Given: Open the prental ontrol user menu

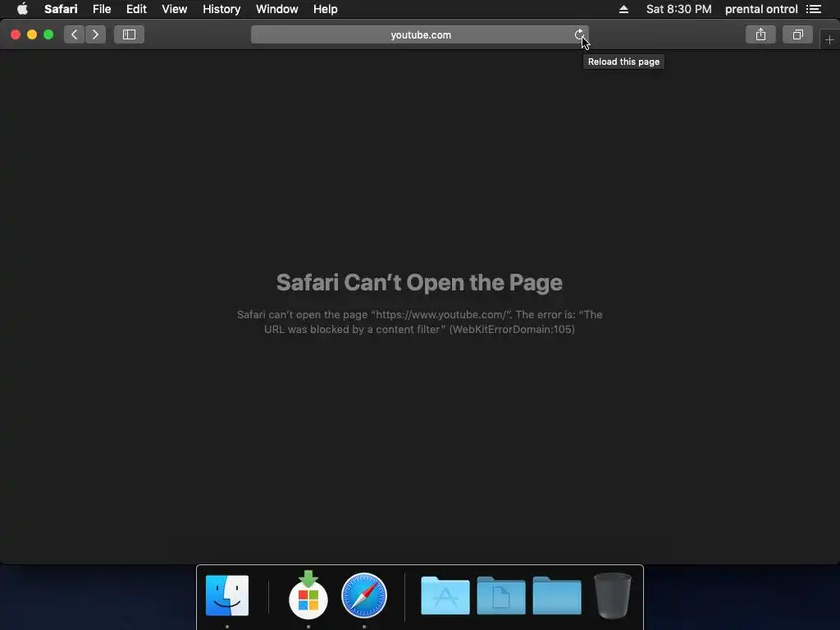Looking at the screenshot, I should pos(761,9).
